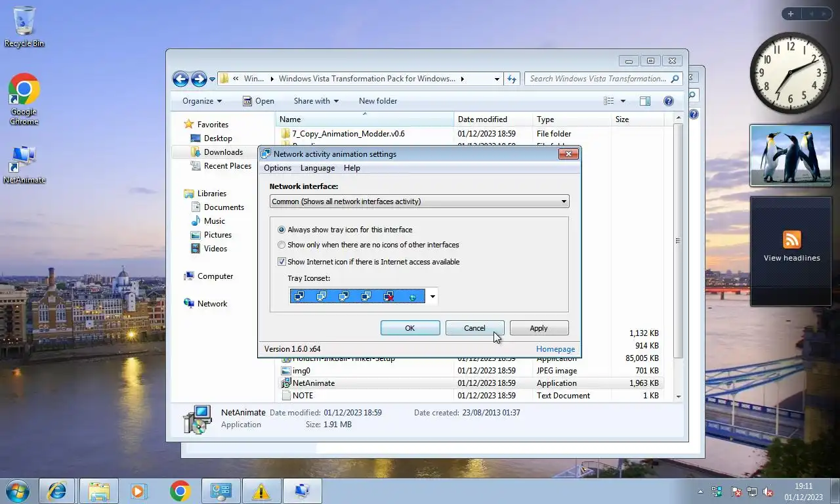
Task: Open Explorer help icon
Action: (x=669, y=101)
